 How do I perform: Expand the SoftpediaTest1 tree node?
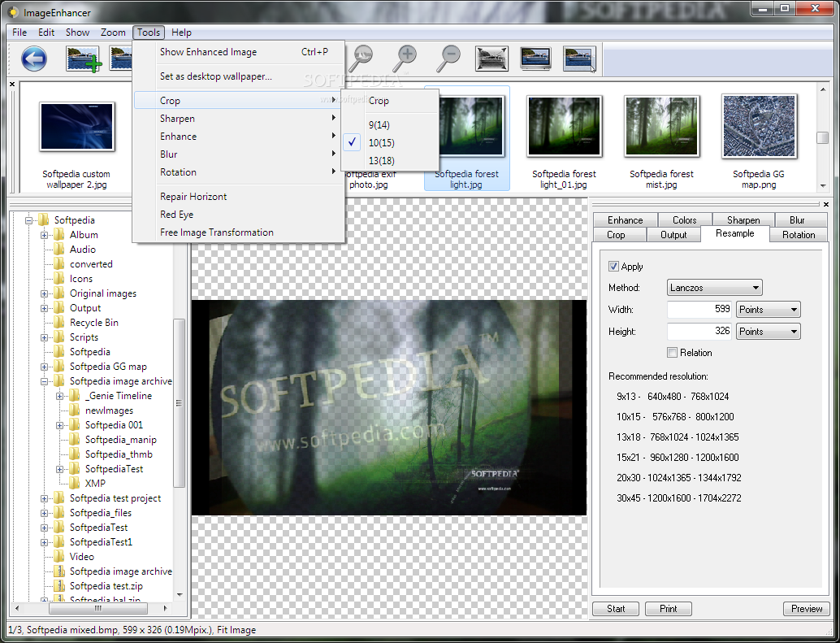coord(45,542)
